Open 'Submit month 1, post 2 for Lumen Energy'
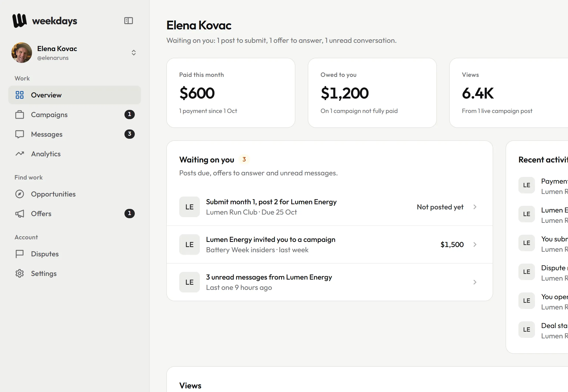 (330, 207)
